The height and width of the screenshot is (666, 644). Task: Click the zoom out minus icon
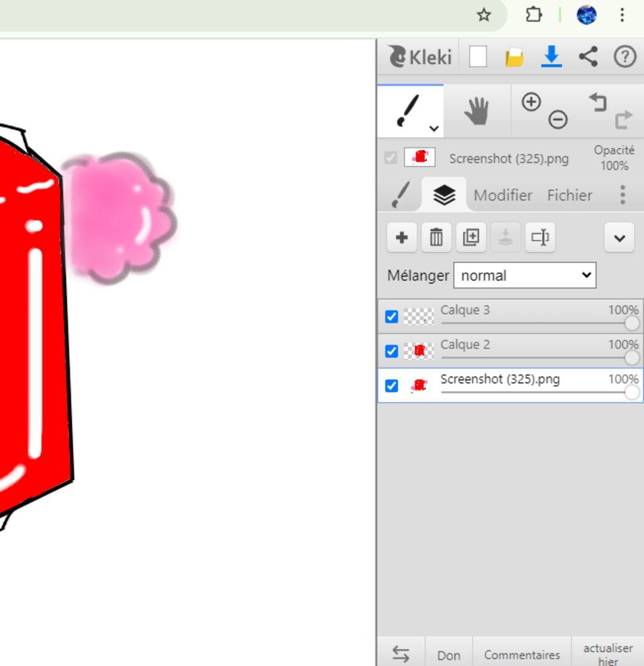558,119
